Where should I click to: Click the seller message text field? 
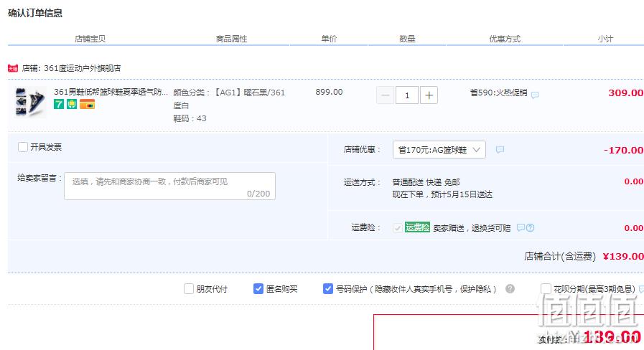(169, 186)
